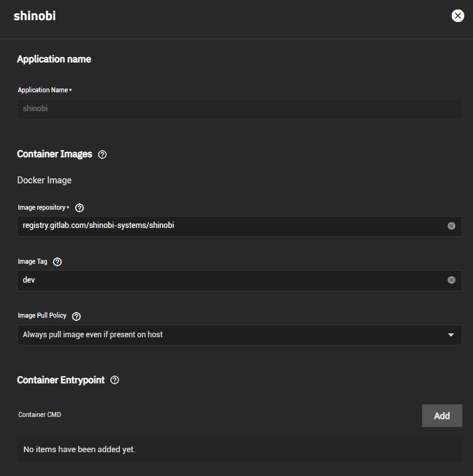This screenshot has height=476, width=473.
Task: Click the Container Entrypoint section heading
Action: tap(61, 380)
